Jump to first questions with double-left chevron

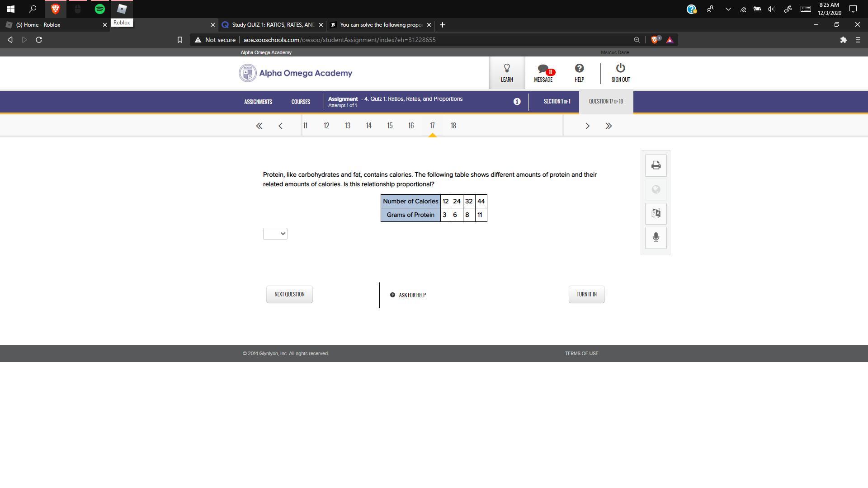coord(259,126)
